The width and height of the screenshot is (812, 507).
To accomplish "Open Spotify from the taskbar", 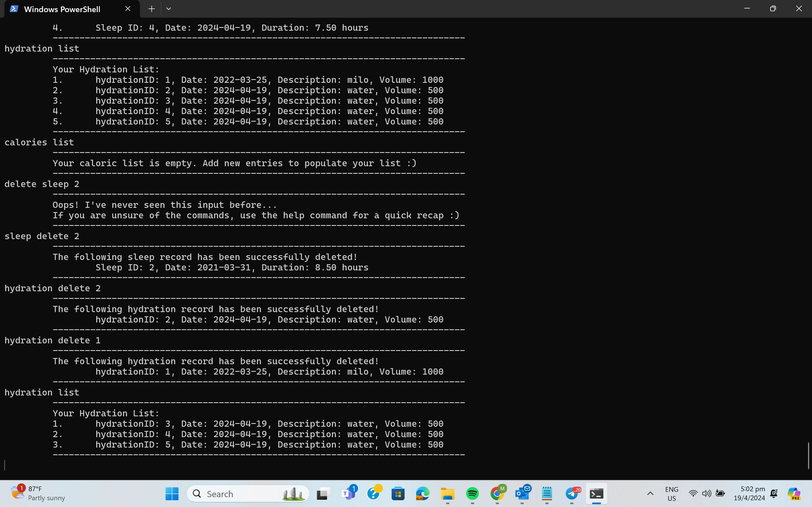I will (472, 493).
